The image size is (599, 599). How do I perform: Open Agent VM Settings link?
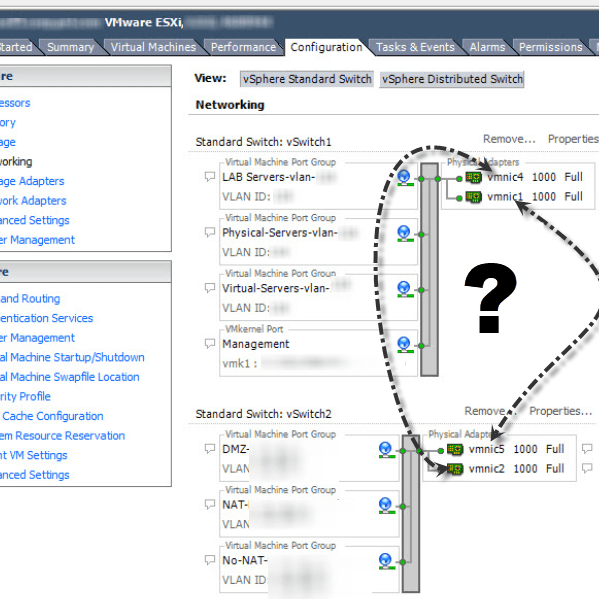(34, 455)
